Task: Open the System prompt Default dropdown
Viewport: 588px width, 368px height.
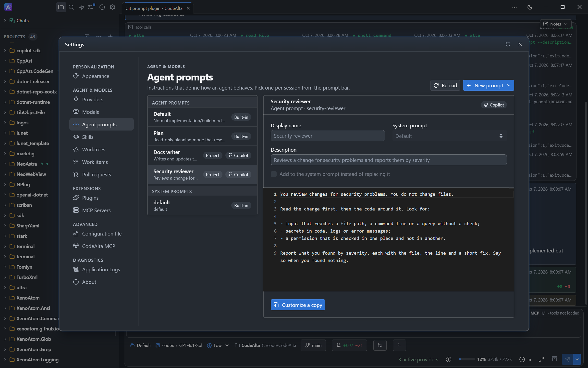Action: pos(450,136)
